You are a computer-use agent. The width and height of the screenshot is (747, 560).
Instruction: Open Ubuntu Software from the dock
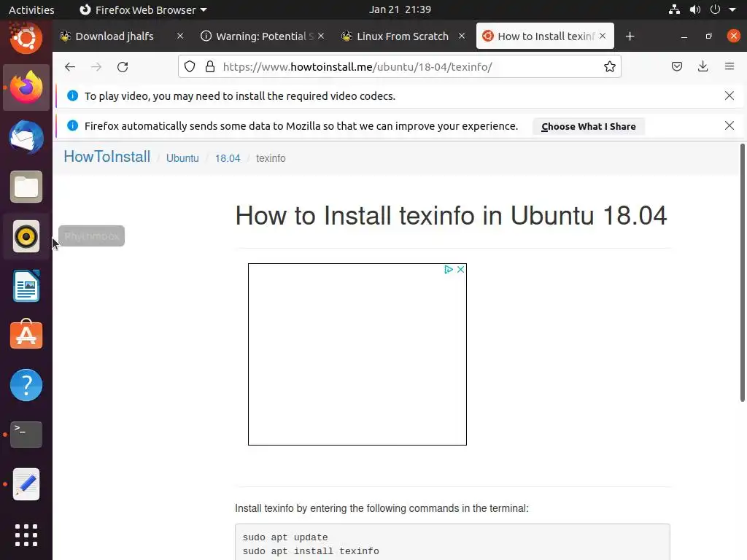point(26,335)
